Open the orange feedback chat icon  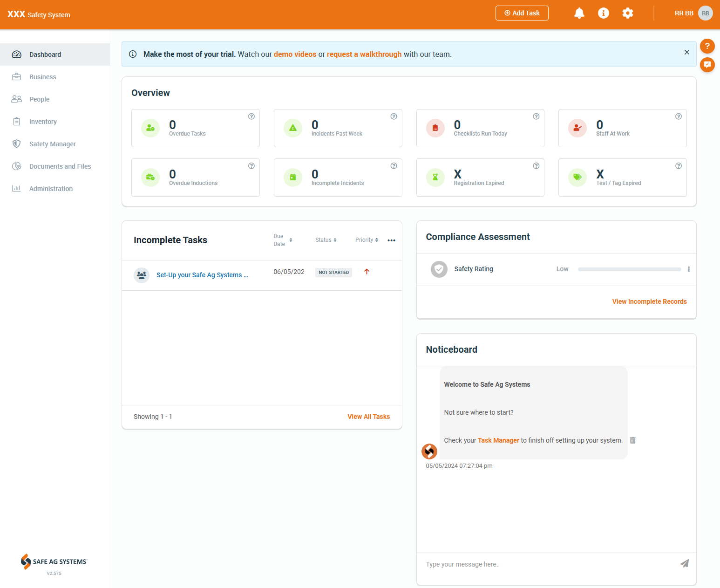pos(707,64)
